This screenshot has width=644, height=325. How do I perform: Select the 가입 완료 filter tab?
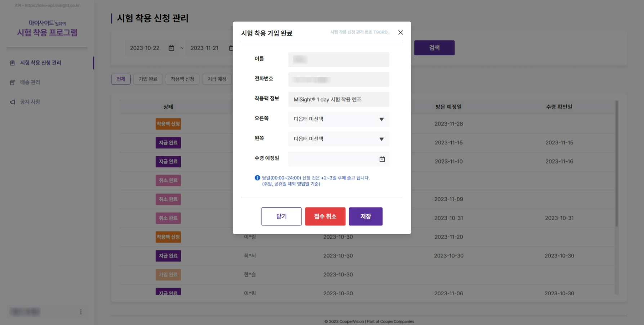(148, 79)
